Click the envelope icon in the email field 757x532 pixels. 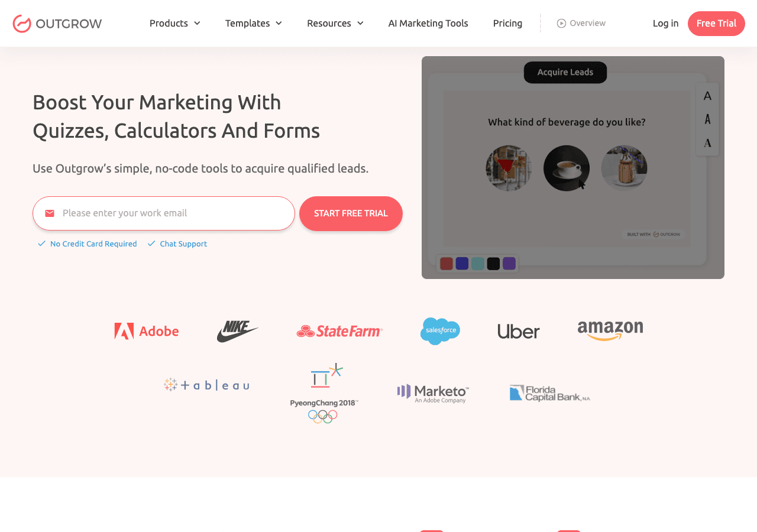pyautogui.click(x=48, y=213)
